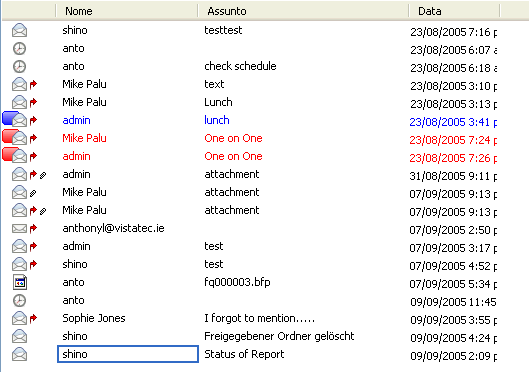Select the date '31/08/2005 9:11'

[449, 176]
